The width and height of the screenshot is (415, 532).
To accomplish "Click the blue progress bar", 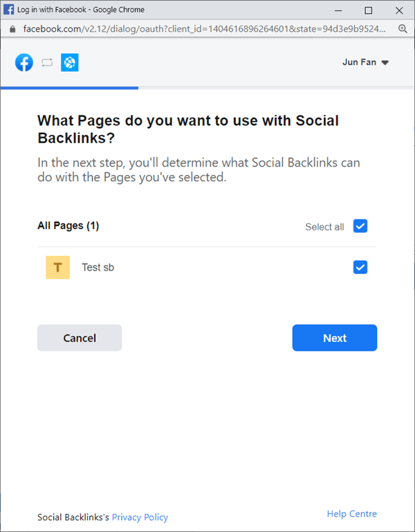I will coord(69,88).
